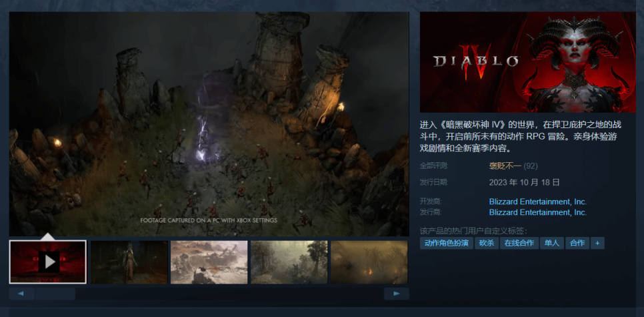The height and width of the screenshot is (317, 644).
Task: Click the review count (92)
Action: 530,166
